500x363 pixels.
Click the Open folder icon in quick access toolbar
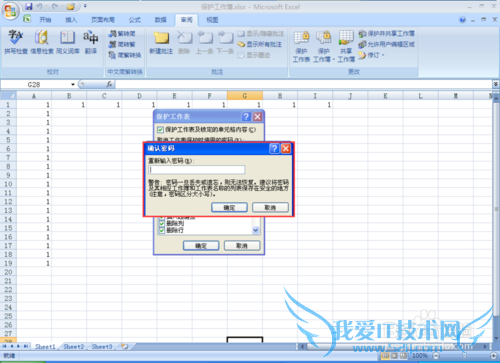[x=70, y=6]
